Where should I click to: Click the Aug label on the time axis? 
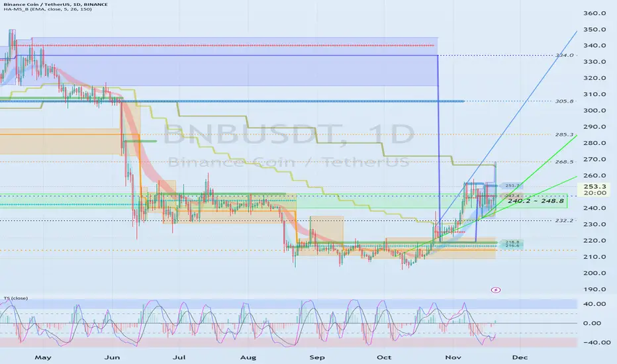point(248,357)
